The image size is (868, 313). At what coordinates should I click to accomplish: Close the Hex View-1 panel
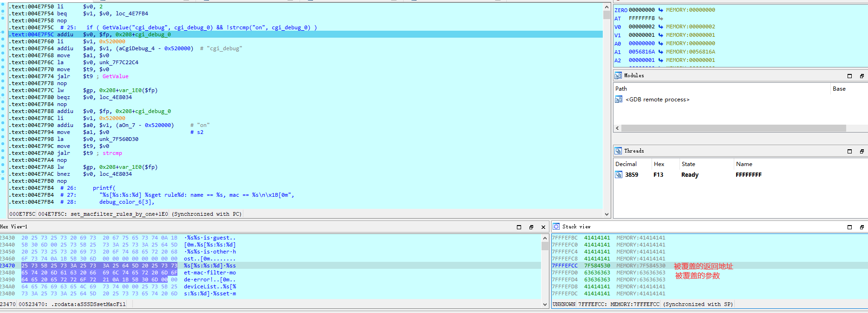click(x=543, y=227)
